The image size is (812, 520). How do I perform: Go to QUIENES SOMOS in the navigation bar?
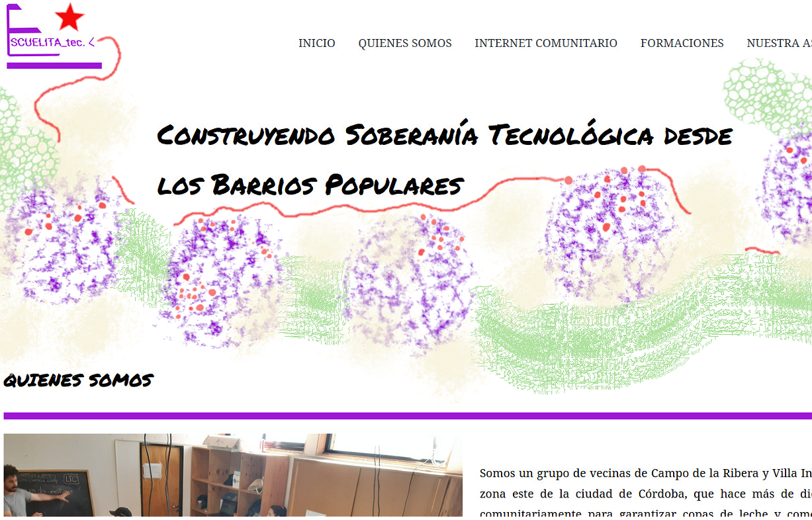[405, 43]
